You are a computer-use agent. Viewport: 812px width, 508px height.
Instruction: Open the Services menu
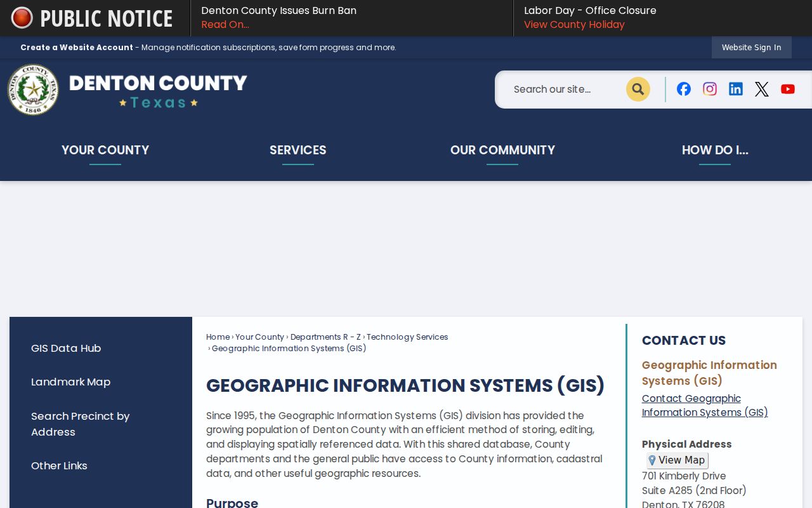click(x=298, y=150)
